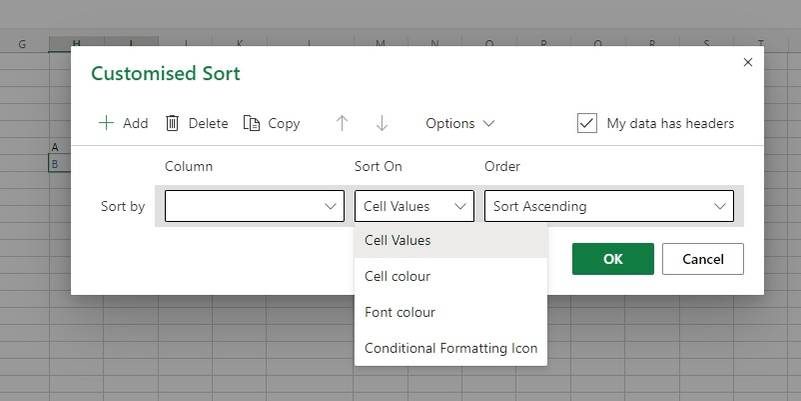Viewport: 801px width, 401px height.
Task: Click the Copy level icon
Action: [x=251, y=123]
